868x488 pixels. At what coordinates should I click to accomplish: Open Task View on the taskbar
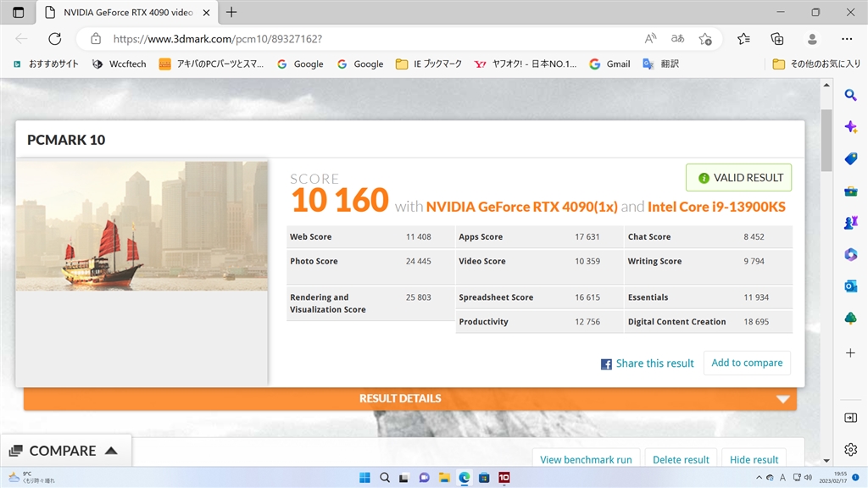(404, 478)
